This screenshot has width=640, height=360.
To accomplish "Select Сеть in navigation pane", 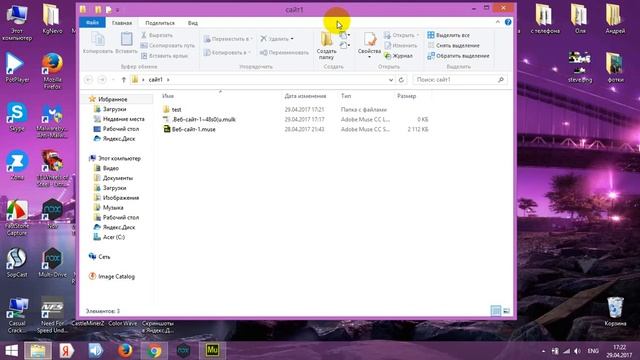I will click(x=104, y=256).
